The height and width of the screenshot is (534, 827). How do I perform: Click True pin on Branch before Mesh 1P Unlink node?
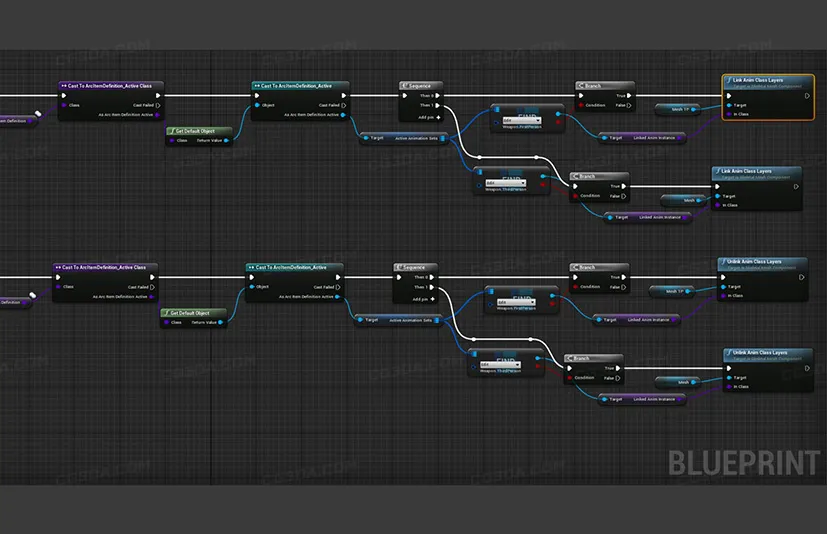[623, 277]
